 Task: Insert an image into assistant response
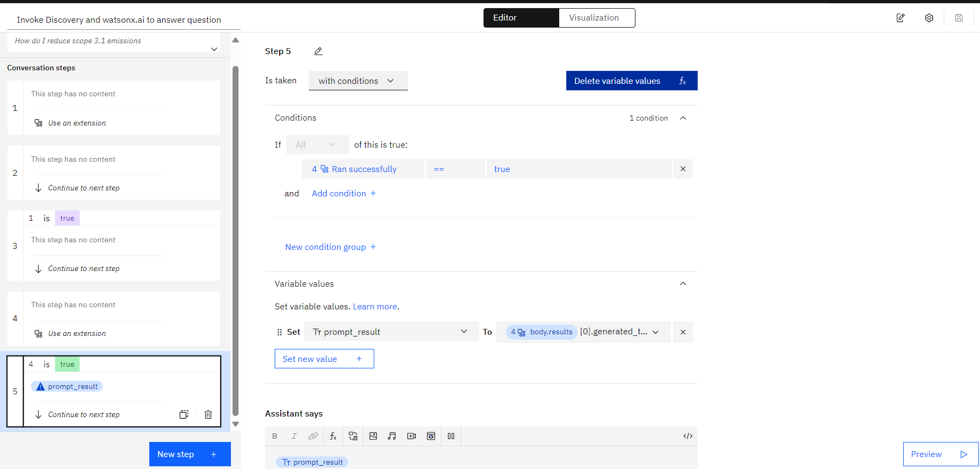click(373, 436)
